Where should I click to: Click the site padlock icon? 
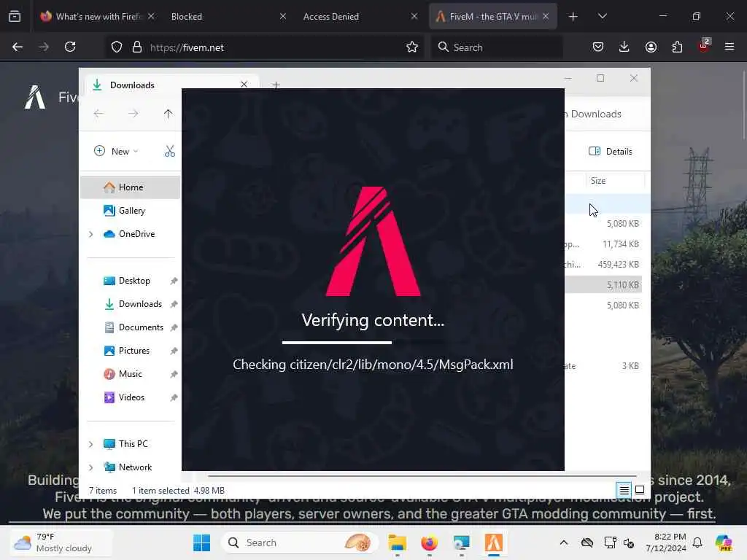tap(137, 47)
